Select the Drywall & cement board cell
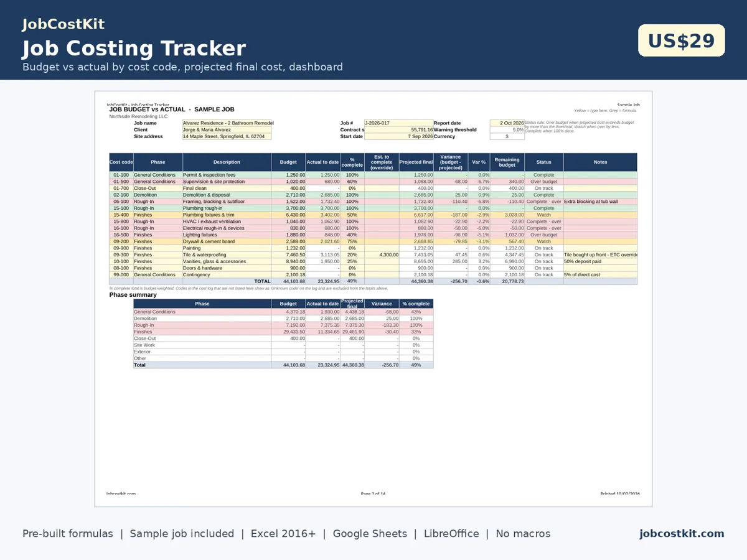The width and height of the screenshot is (747, 560). point(227,241)
